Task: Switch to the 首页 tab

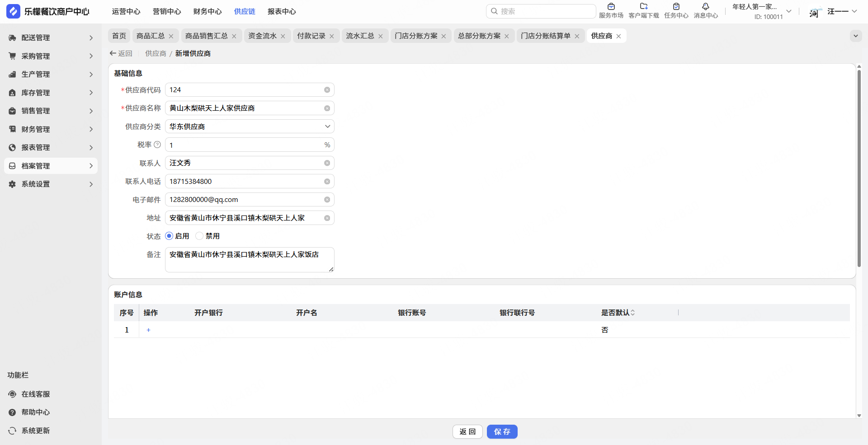Action: pos(119,36)
